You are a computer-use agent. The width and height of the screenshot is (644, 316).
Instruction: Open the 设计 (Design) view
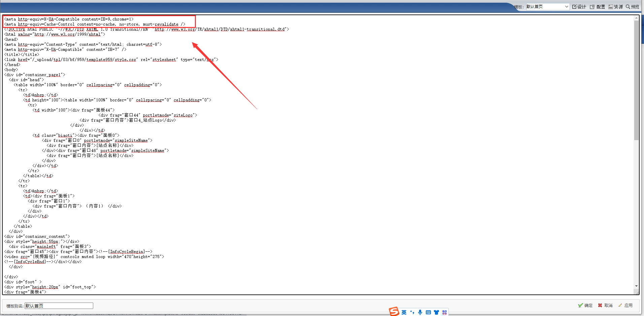click(x=579, y=7)
